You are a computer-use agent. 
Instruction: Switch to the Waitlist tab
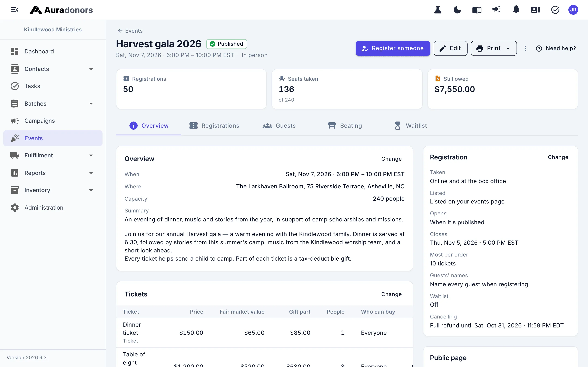pos(411,125)
